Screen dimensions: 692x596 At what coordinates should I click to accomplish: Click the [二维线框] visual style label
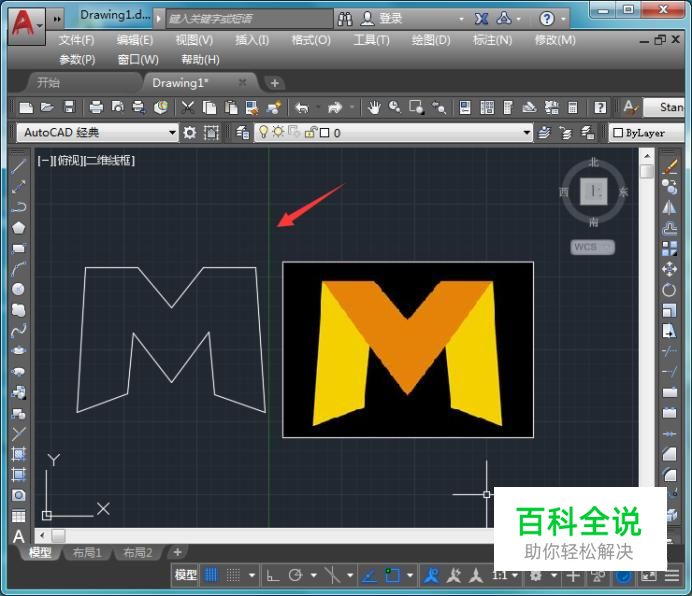(x=109, y=160)
